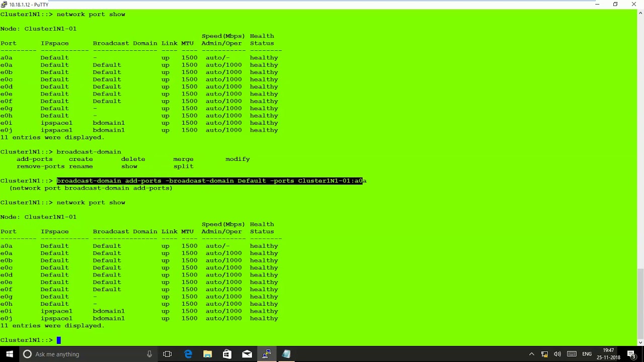Click 'remove-ports' in the command options list
Screen dimensions: 644x362
point(40,166)
